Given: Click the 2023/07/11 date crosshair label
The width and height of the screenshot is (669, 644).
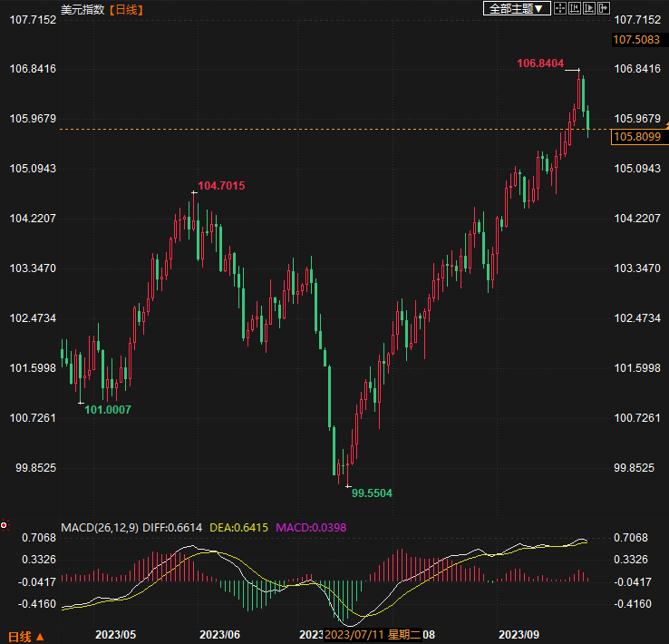Looking at the screenshot, I should point(354,635).
